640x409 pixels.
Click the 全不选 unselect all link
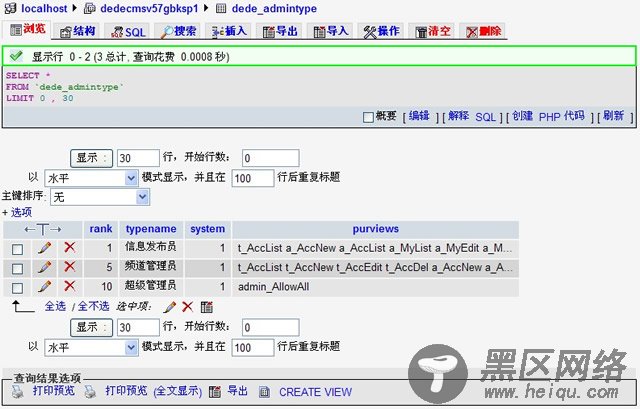[93, 306]
